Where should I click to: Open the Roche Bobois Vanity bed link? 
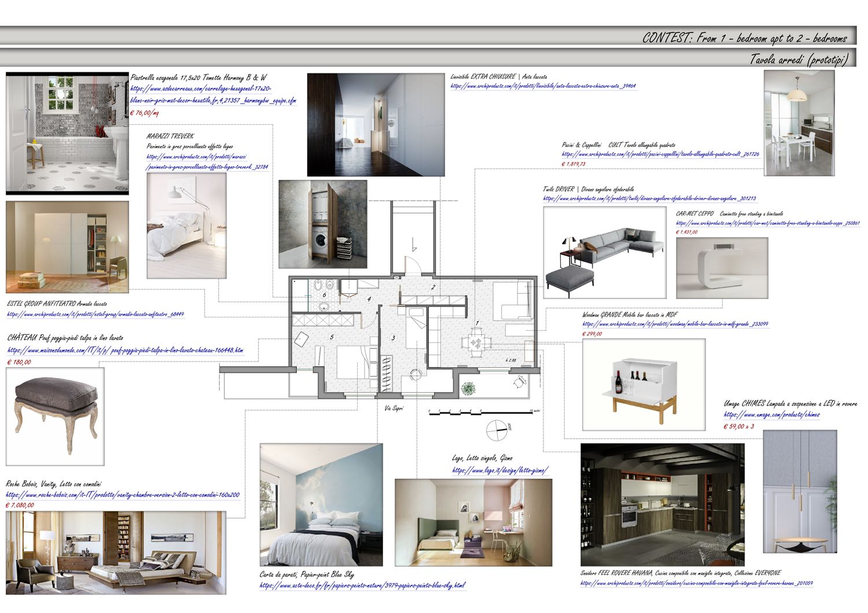(x=122, y=495)
